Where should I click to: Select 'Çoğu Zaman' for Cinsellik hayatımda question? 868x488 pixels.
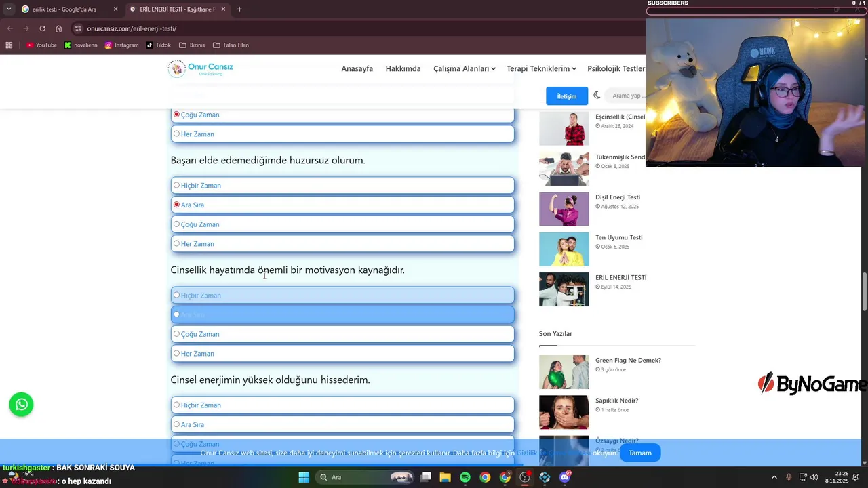point(342,334)
